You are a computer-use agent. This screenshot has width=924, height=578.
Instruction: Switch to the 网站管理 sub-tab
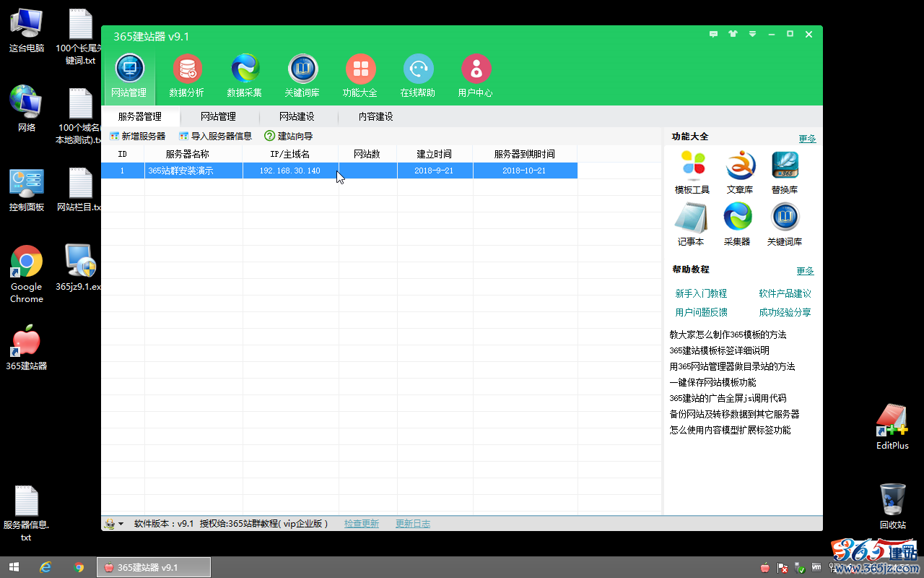pyautogui.click(x=218, y=116)
